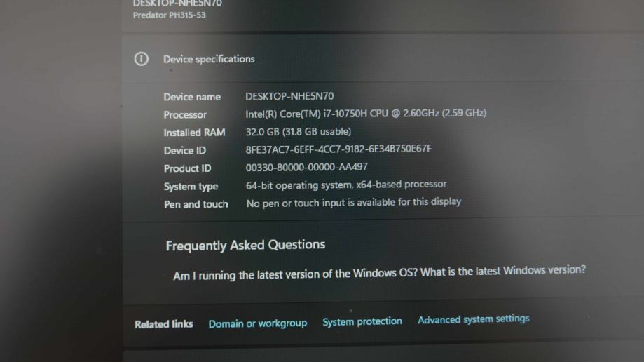Image resolution: width=644 pixels, height=362 pixels.
Task: Select the Product ID value 00330-80000-00000-AA497
Action: (306, 168)
